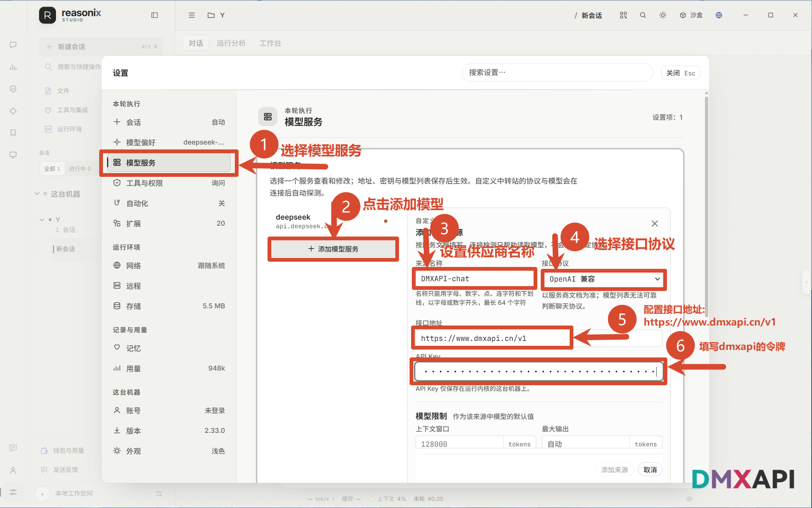The image size is (812, 508).
Task: Toggle the sidebar panel icon near the logo
Action: (154, 15)
